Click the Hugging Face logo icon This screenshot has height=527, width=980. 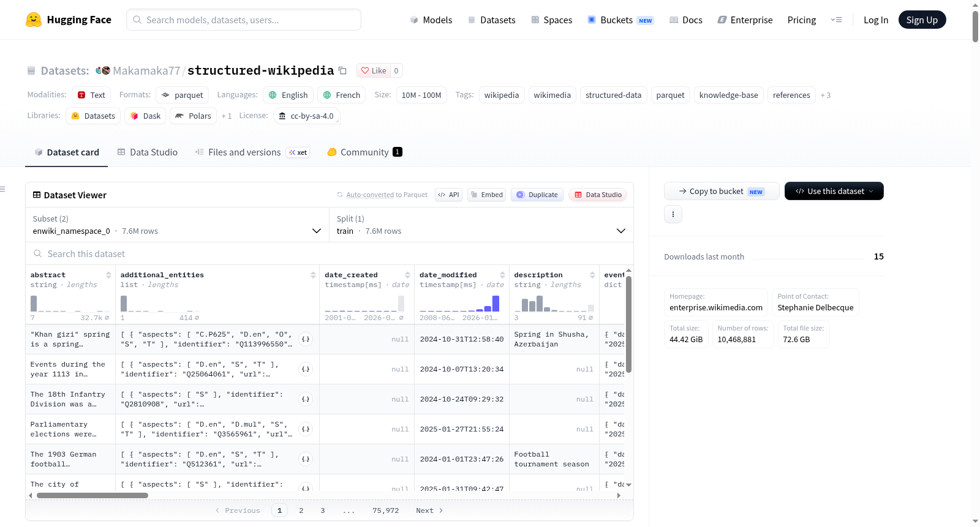[34, 20]
